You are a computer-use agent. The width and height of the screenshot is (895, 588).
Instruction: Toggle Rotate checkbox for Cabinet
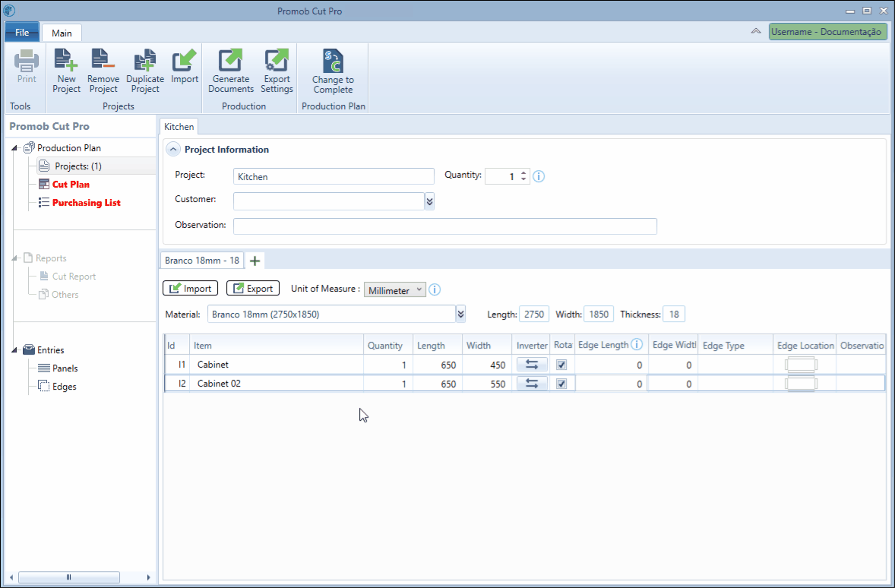[x=561, y=365]
